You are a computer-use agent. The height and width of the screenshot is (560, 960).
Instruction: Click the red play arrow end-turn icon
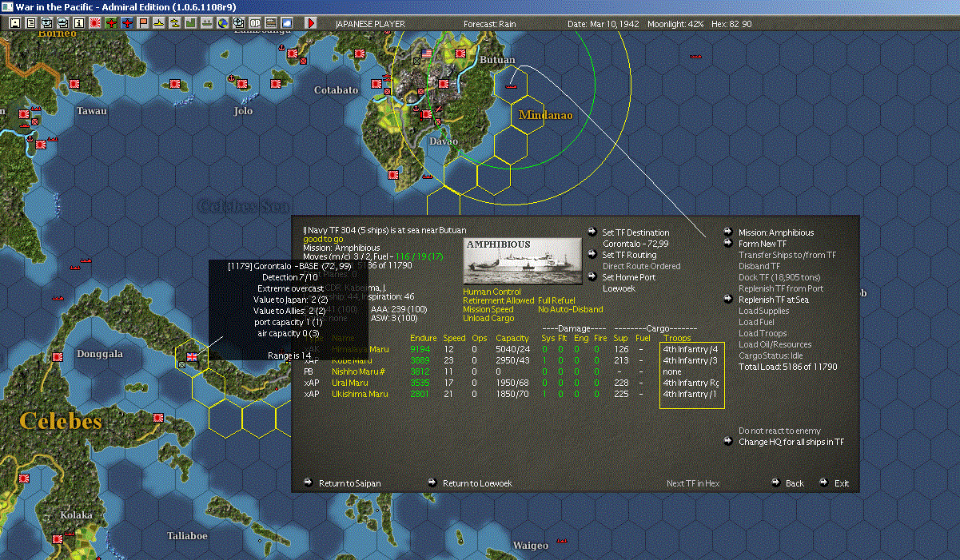(x=311, y=23)
